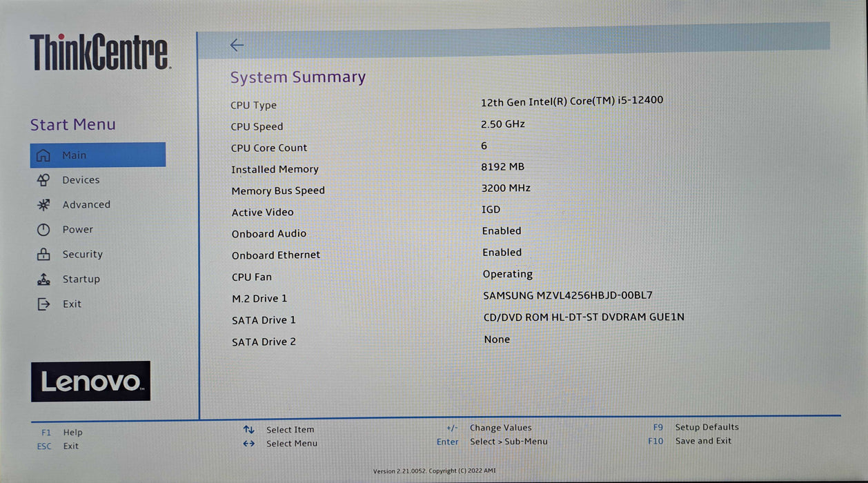Click Enabled value for Onboard Ethernet
The image size is (868, 483).
point(502,253)
